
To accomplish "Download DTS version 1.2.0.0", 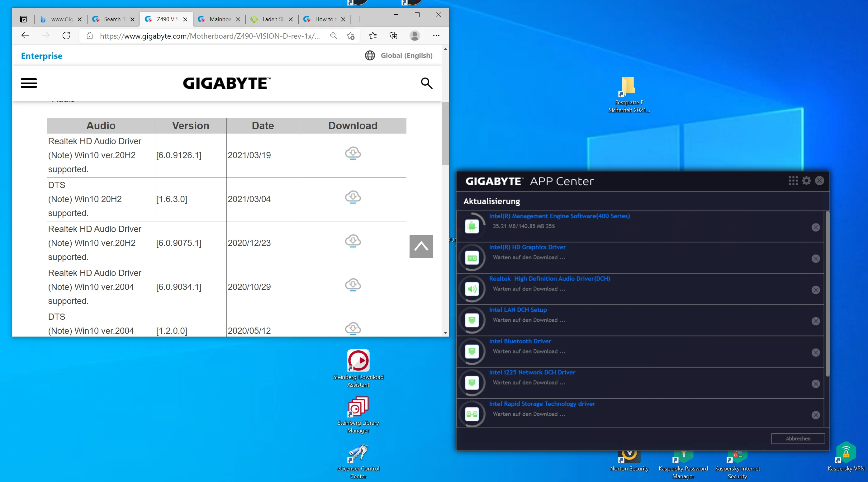I will 353,329.
